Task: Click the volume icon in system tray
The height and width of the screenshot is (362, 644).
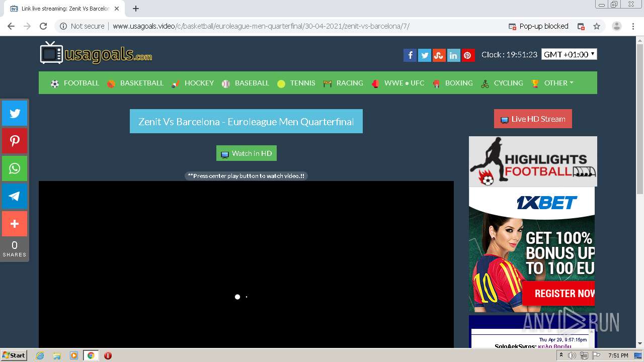Action: point(572,355)
